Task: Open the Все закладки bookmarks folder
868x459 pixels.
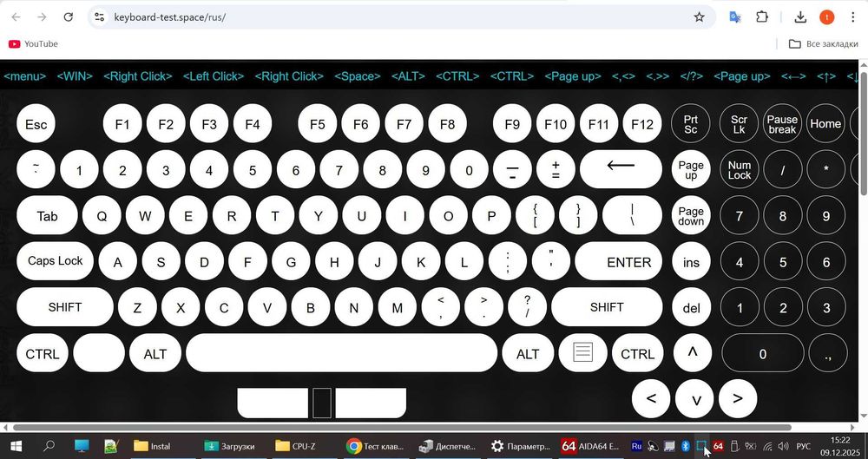Action: pyautogui.click(x=823, y=43)
